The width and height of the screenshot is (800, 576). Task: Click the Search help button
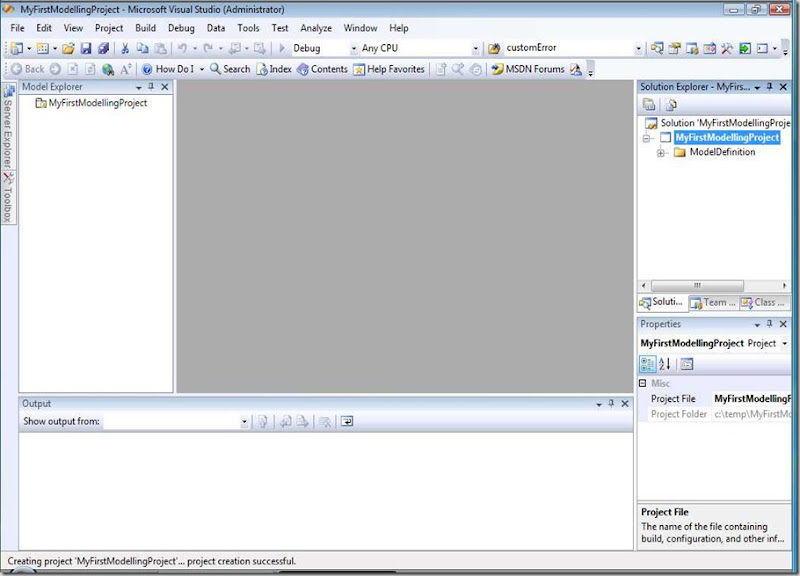(x=230, y=69)
